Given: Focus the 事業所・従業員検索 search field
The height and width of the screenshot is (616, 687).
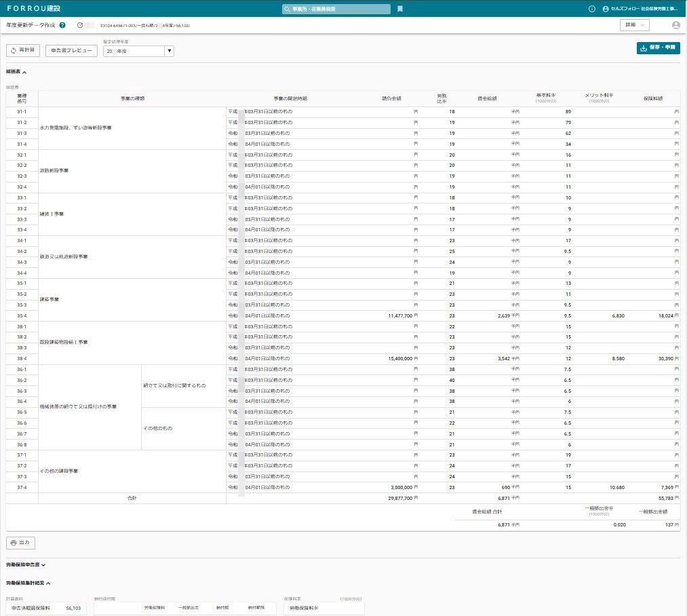Looking at the screenshot, I should point(336,9).
